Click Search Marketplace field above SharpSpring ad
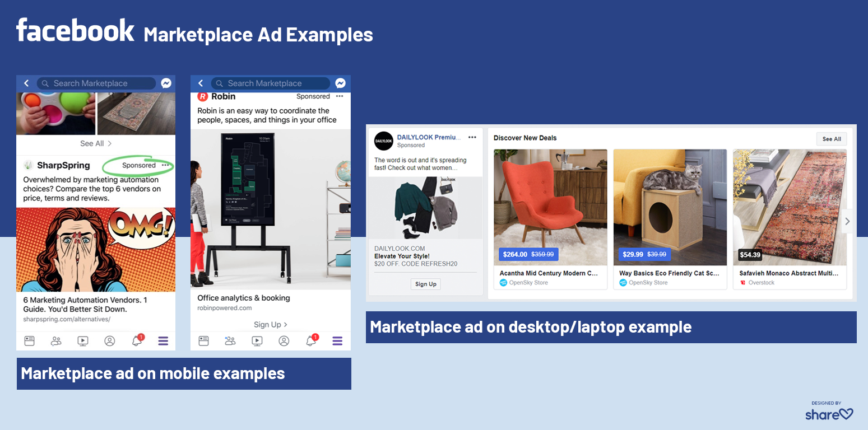868x430 pixels. click(x=96, y=83)
